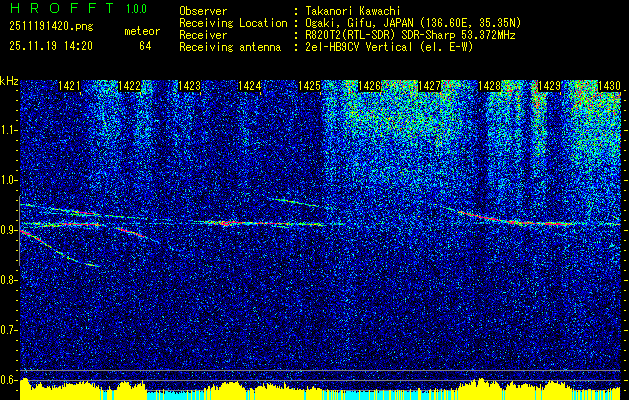Click the timestamp 25.11.19 14:20
The height and width of the screenshot is (400, 629).
coord(51,46)
